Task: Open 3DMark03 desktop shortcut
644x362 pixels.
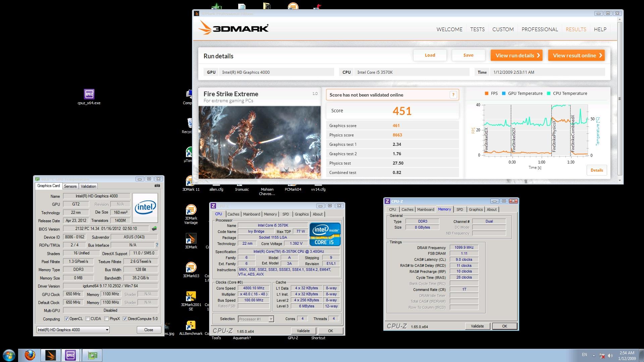Action: (191, 269)
